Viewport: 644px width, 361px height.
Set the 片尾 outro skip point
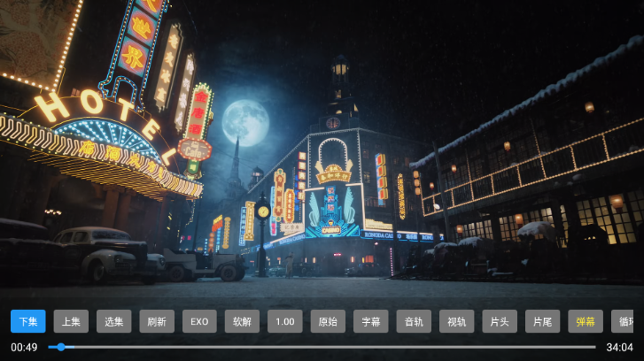click(542, 321)
